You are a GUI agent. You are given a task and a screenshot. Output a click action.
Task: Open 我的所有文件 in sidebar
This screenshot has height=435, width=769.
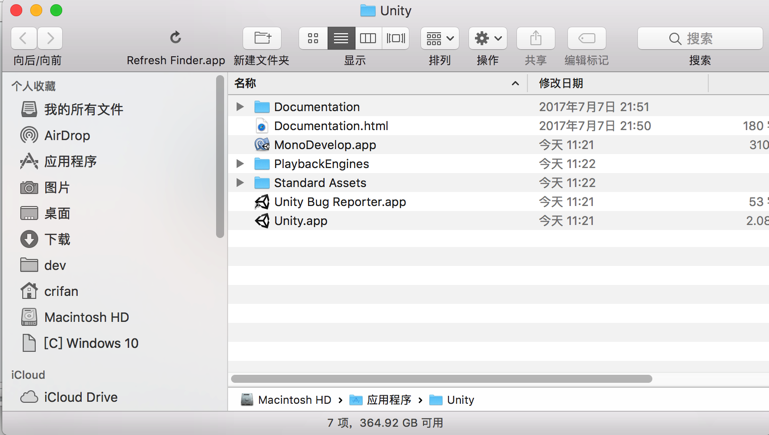pyautogui.click(x=83, y=109)
